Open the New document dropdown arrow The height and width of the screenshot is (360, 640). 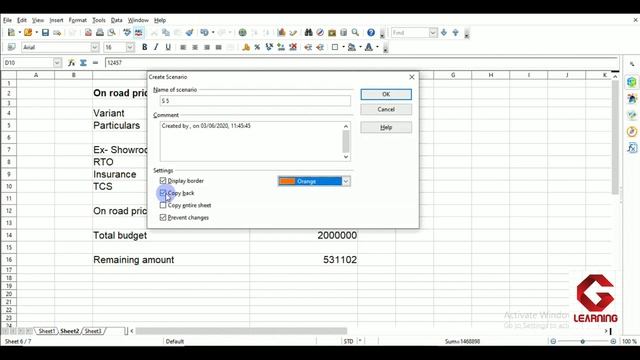point(19,33)
